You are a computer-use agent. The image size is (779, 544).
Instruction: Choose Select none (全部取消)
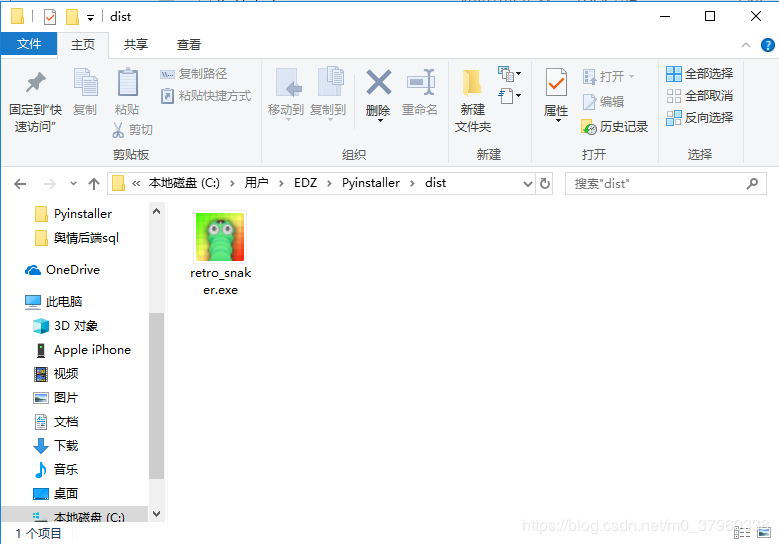coord(700,96)
